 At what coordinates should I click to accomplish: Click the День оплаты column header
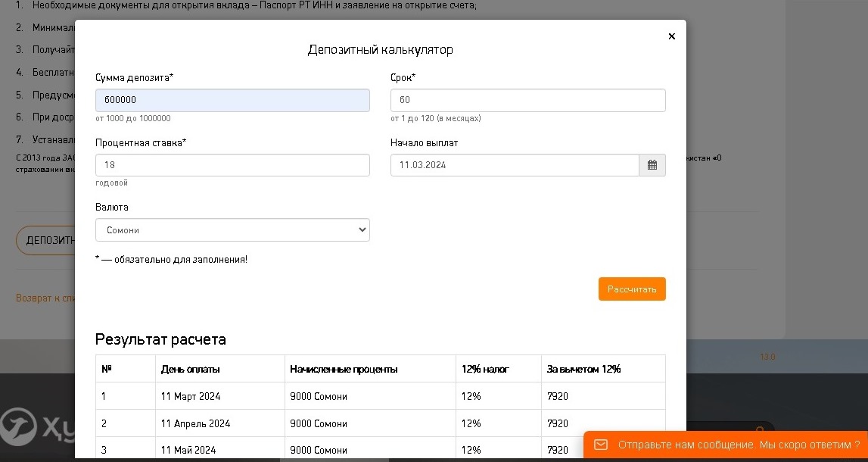tap(191, 369)
